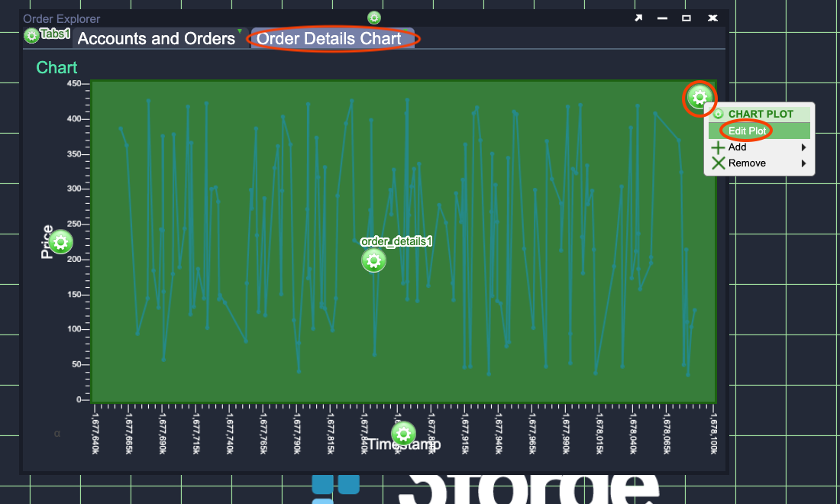
Task: Click the Order Explorer window title
Action: pos(61,18)
